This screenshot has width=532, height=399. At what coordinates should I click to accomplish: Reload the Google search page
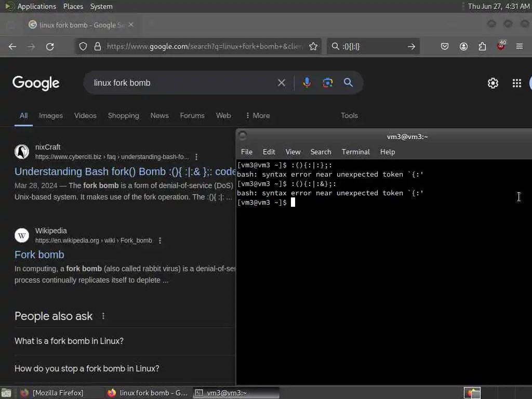(50, 46)
